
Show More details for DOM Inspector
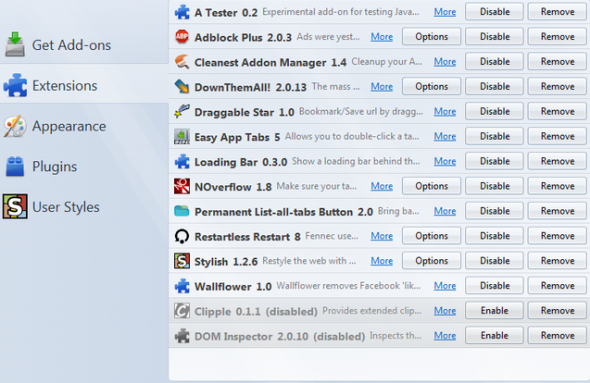tap(445, 336)
